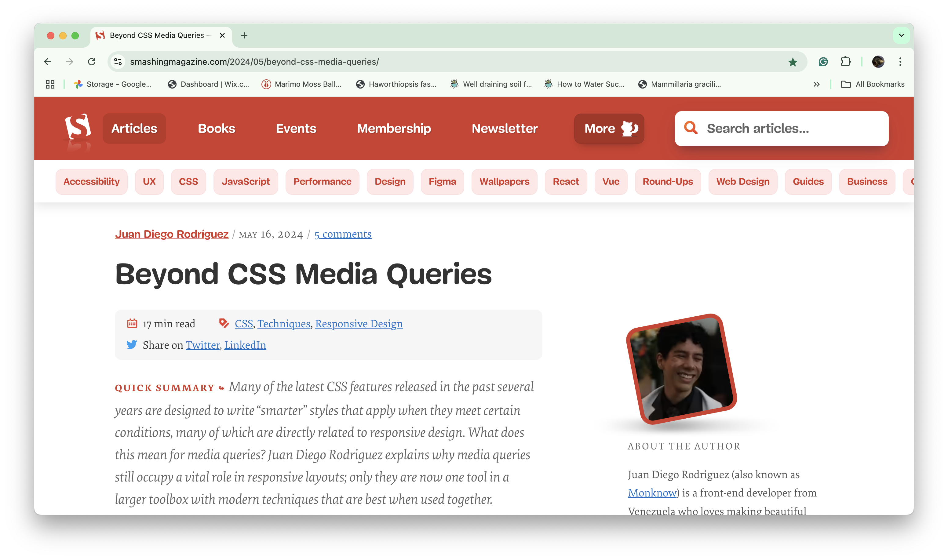Viewport: 948px width, 560px height.
Task: Click the profile avatar in the browser toolbar
Action: click(x=879, y=61)
